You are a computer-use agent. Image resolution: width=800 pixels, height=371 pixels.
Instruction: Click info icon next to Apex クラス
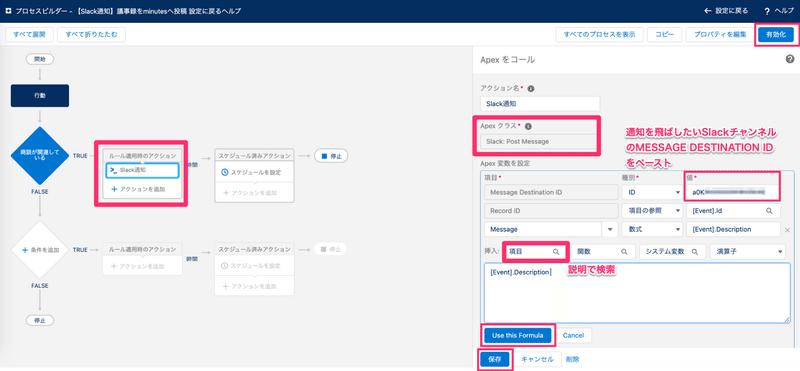pyautogui.click(x=528, y=126)
